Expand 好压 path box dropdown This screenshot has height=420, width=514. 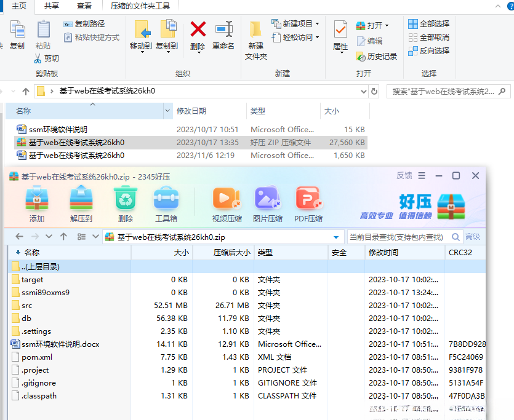336,237
